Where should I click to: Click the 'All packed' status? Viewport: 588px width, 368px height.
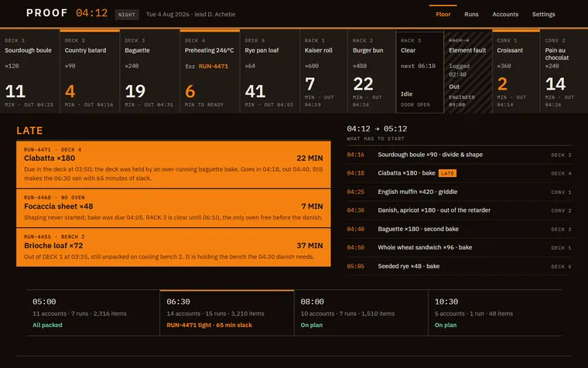point(47,325)
